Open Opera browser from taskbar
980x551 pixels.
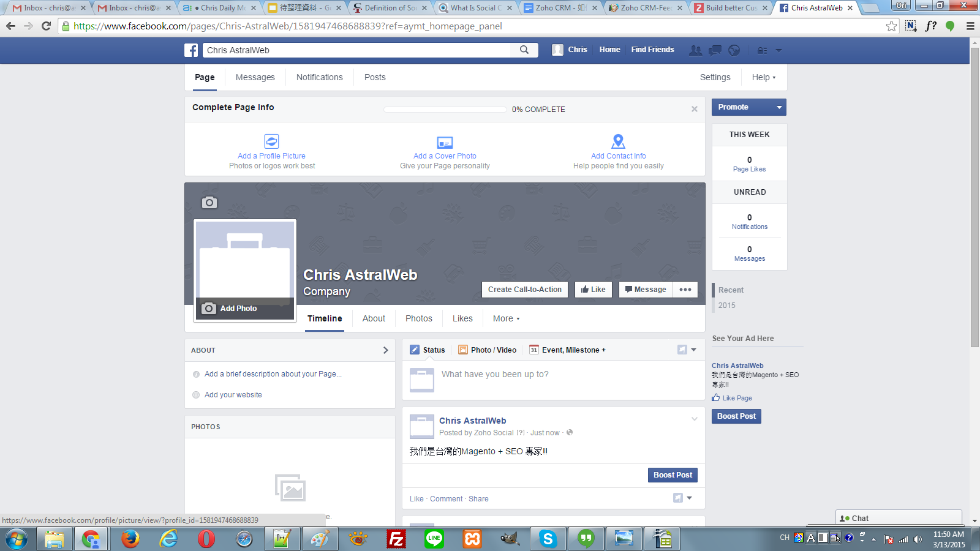pyautogui.click(x=206, y=539)
